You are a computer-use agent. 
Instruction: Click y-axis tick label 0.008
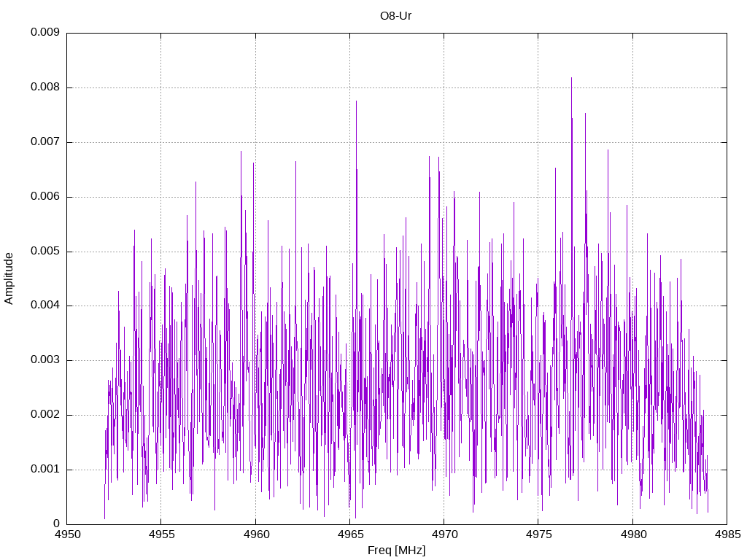[45, 87]
